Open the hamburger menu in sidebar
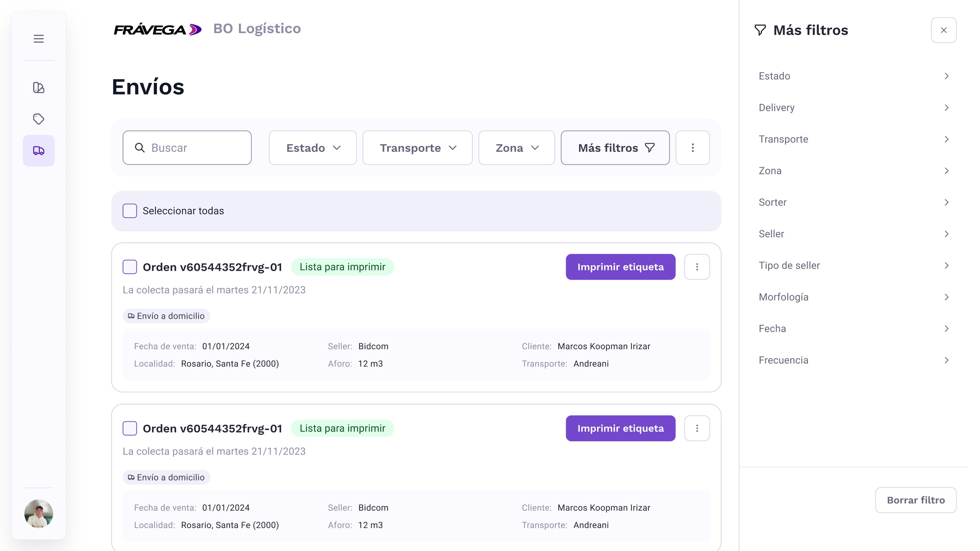This screenshot has height=551, width=980. pos(38,39)
